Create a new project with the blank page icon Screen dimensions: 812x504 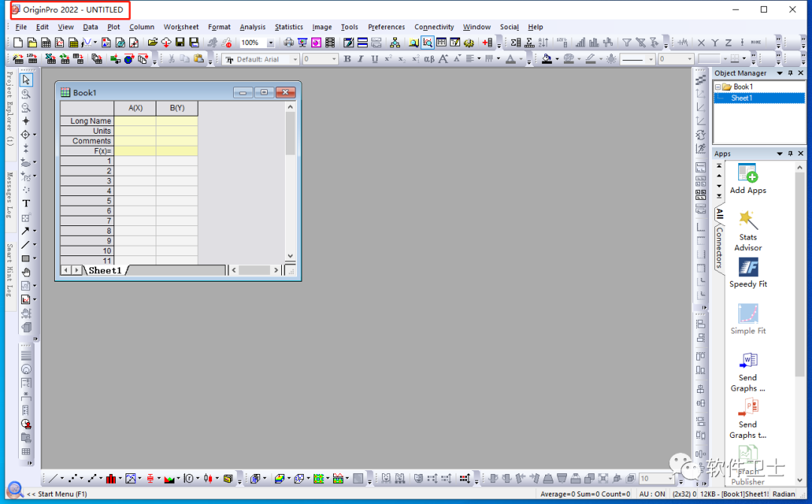click(x=18, y=42)
